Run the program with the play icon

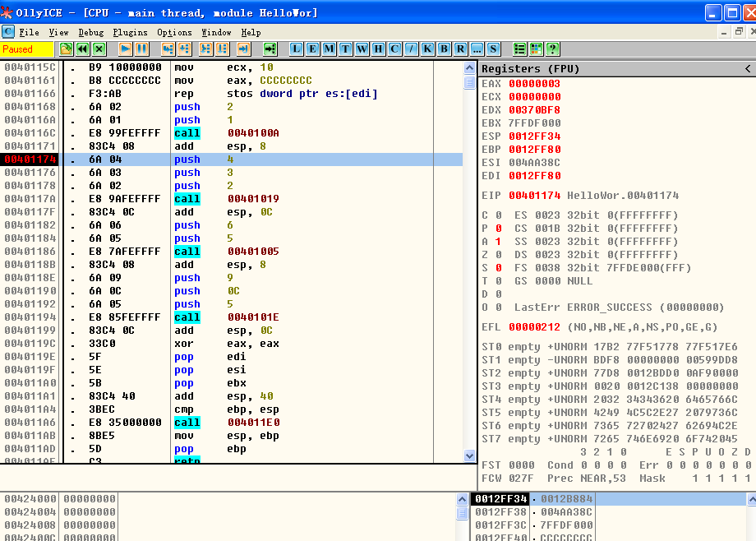point(126,49)
